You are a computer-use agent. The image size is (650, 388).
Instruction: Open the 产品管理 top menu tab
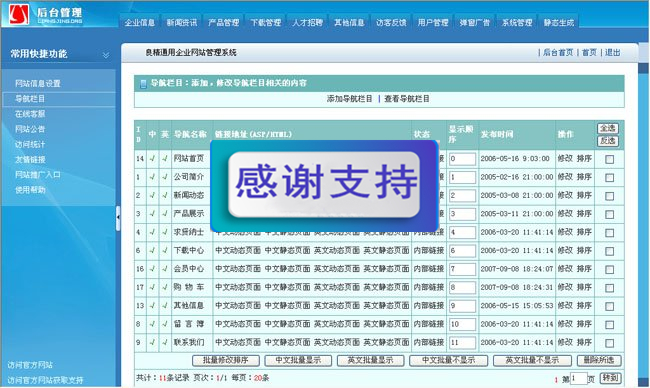[x=223, y=22]
